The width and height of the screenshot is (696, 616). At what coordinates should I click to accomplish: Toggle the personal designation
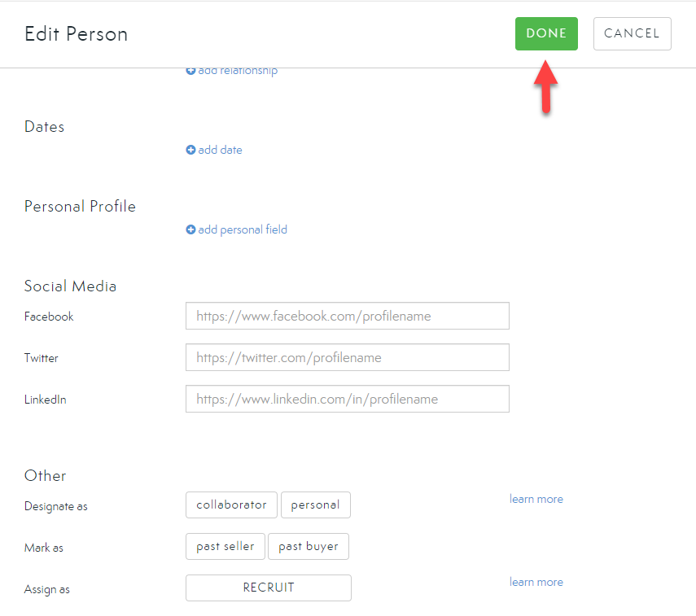(x=315, y=505)
